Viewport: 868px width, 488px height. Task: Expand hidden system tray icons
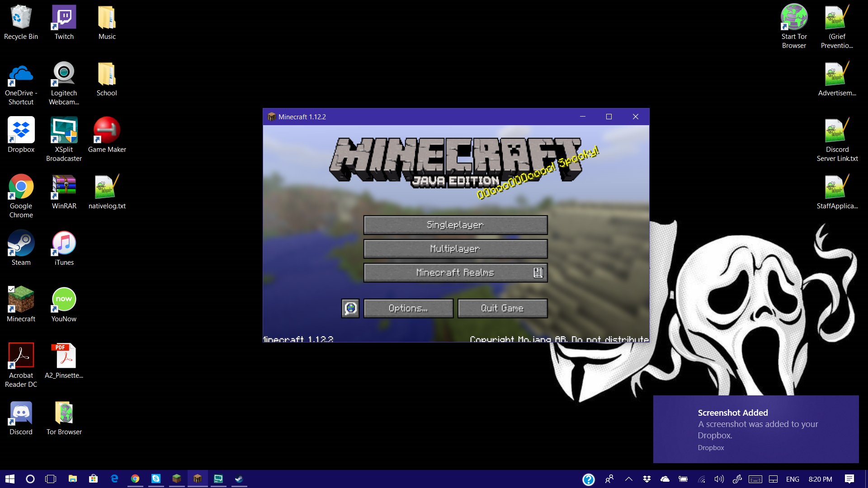coord(629,479)
